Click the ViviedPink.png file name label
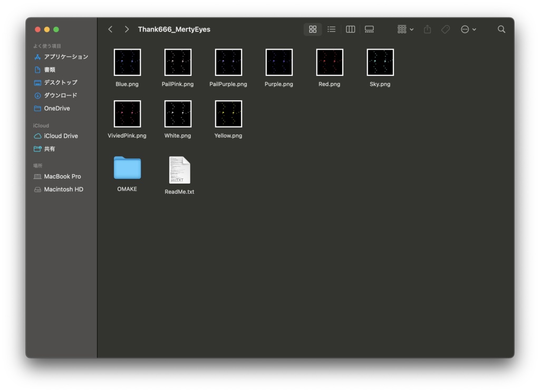 coord(127,136)
